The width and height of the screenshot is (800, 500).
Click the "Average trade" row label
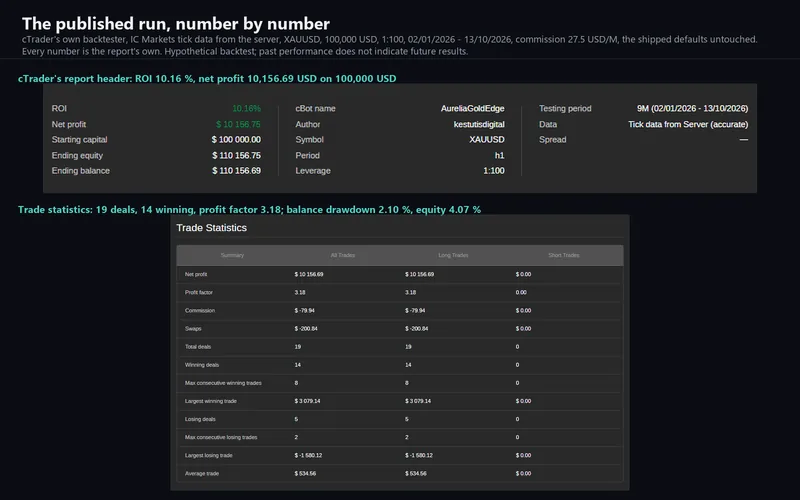tap(202, 473)
